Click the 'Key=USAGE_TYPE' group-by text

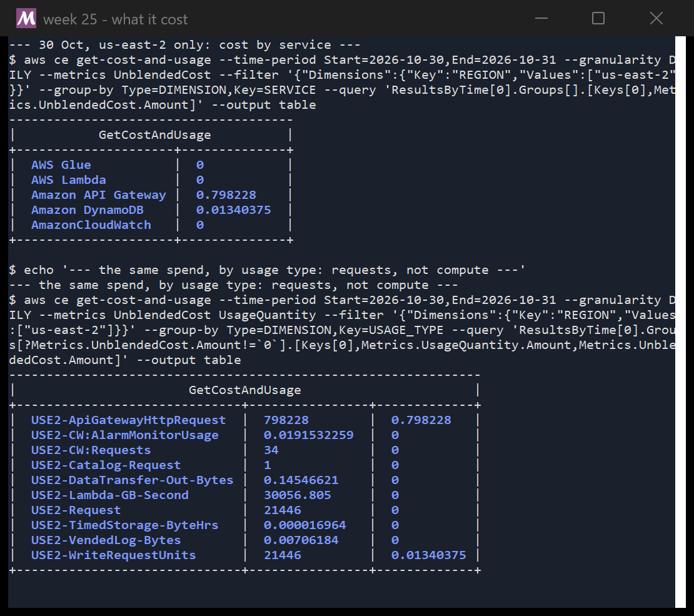pos(391,330)
